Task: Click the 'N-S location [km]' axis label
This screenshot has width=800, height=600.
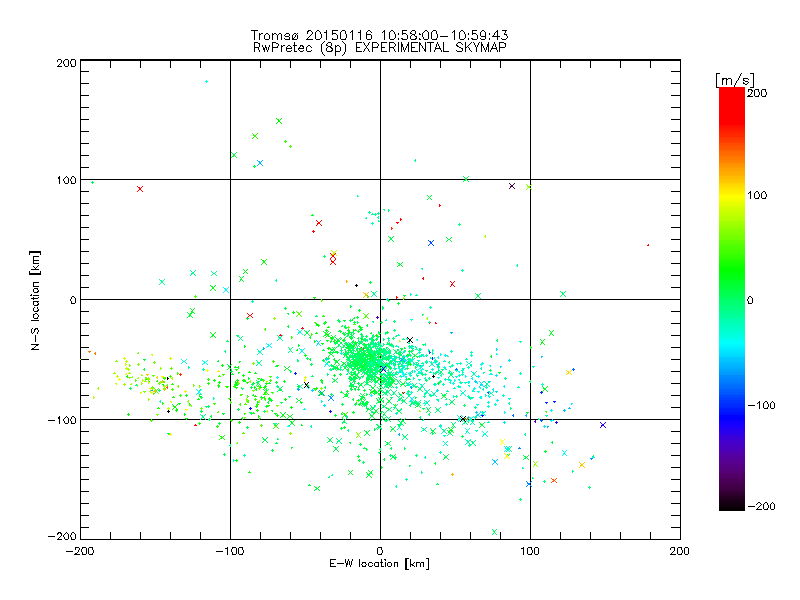Action: pos(35,301)
